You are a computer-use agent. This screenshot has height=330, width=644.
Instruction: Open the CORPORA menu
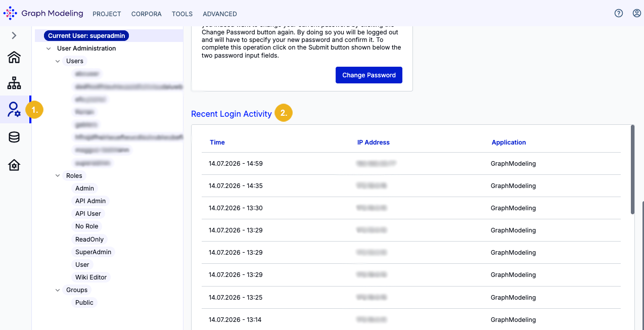147,14
